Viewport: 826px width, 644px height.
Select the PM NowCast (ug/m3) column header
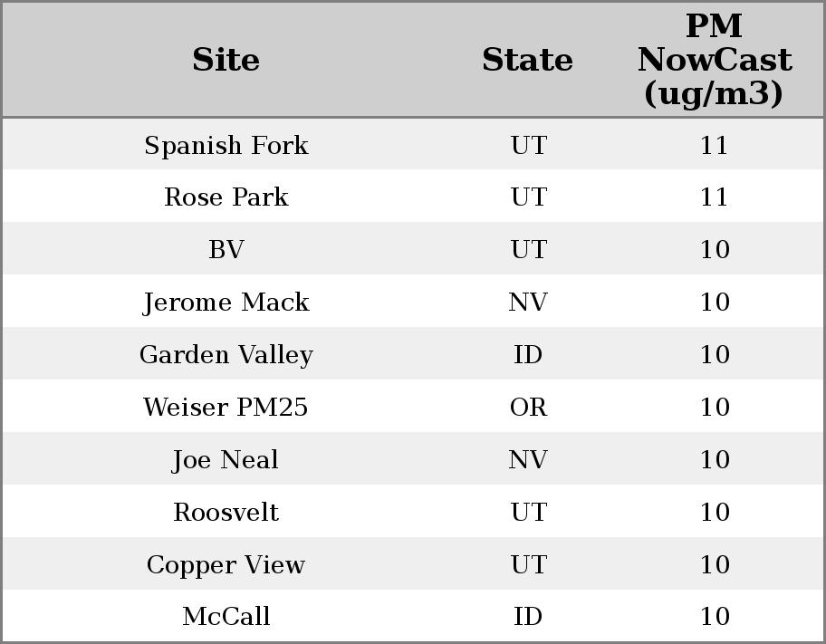point(714,60)
